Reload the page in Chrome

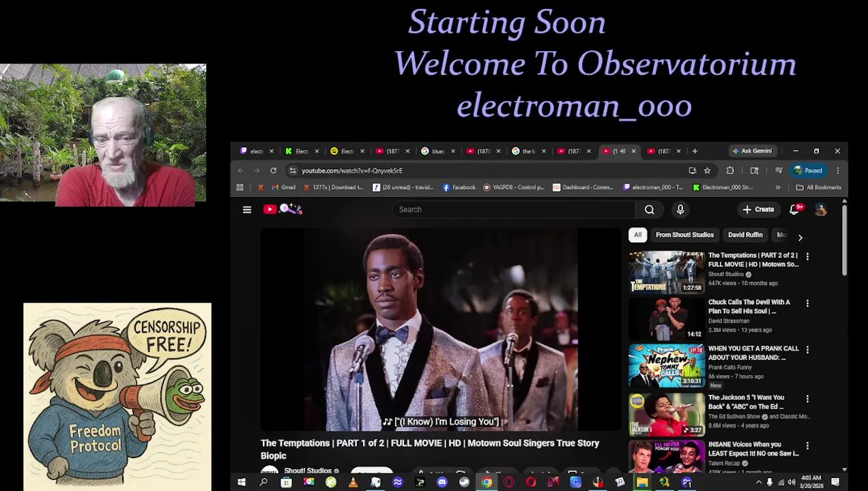pyautogui.click(x=273, y=170)
